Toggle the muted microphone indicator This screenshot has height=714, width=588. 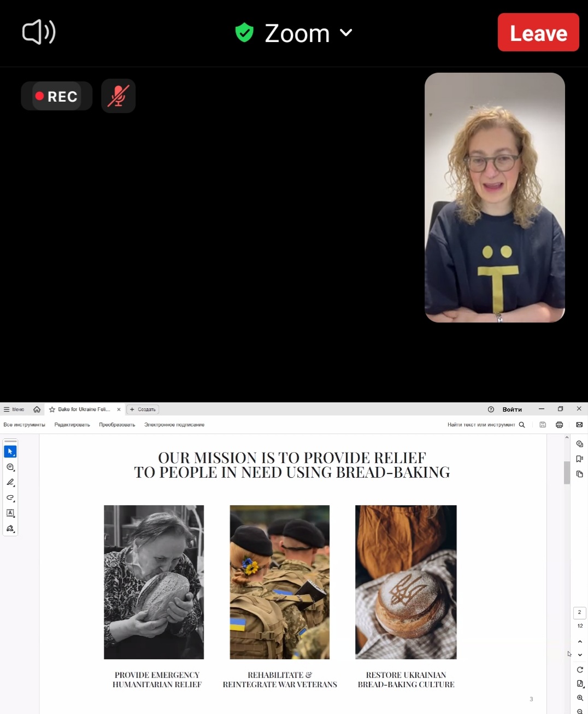(x=118, y=96)
